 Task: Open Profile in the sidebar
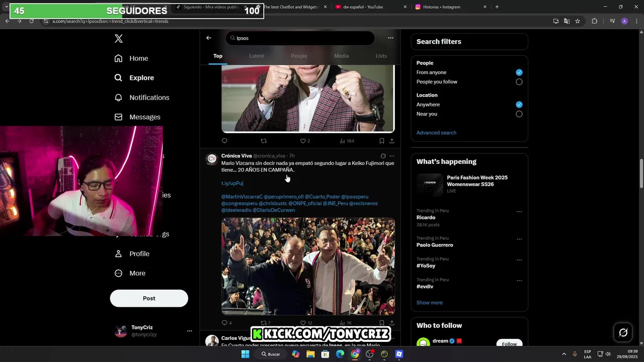[132, 254]
